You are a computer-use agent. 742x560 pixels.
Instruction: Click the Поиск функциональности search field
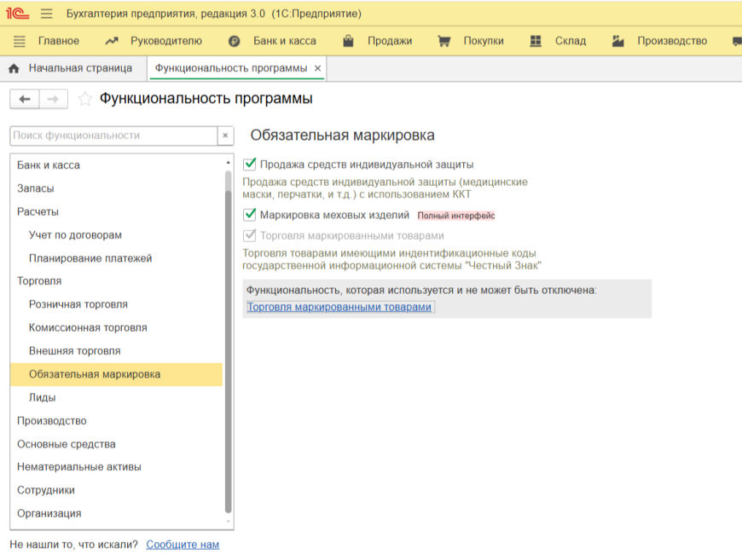coord(113,136)
